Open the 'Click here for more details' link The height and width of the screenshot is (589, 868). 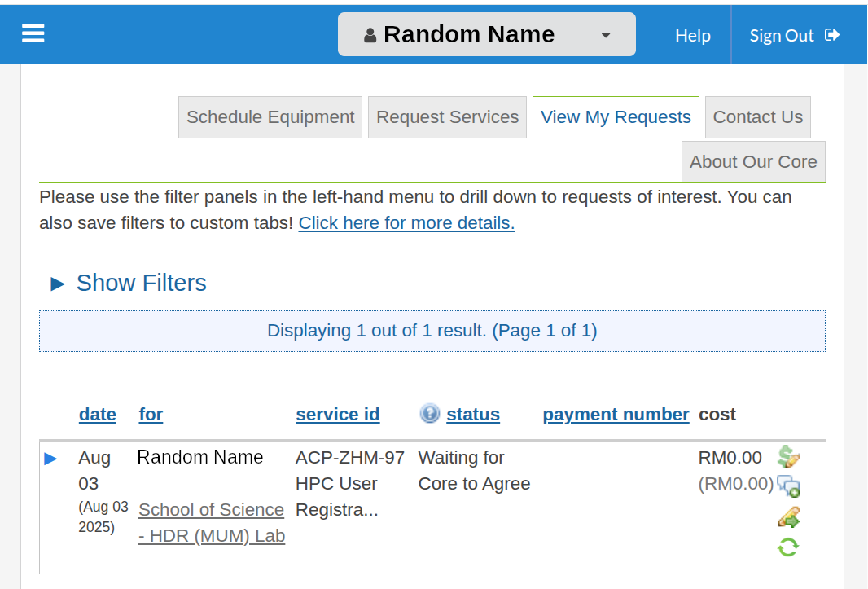coord(406,223)
